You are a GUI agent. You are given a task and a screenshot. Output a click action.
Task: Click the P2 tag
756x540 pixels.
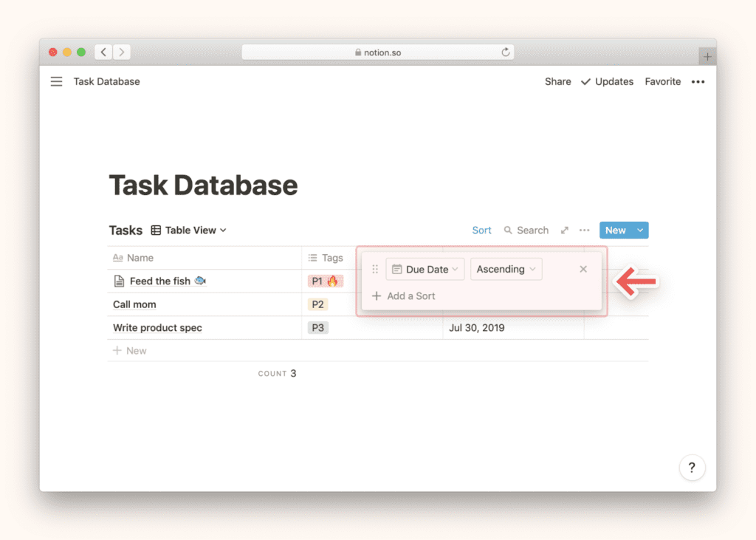[317, 304]
